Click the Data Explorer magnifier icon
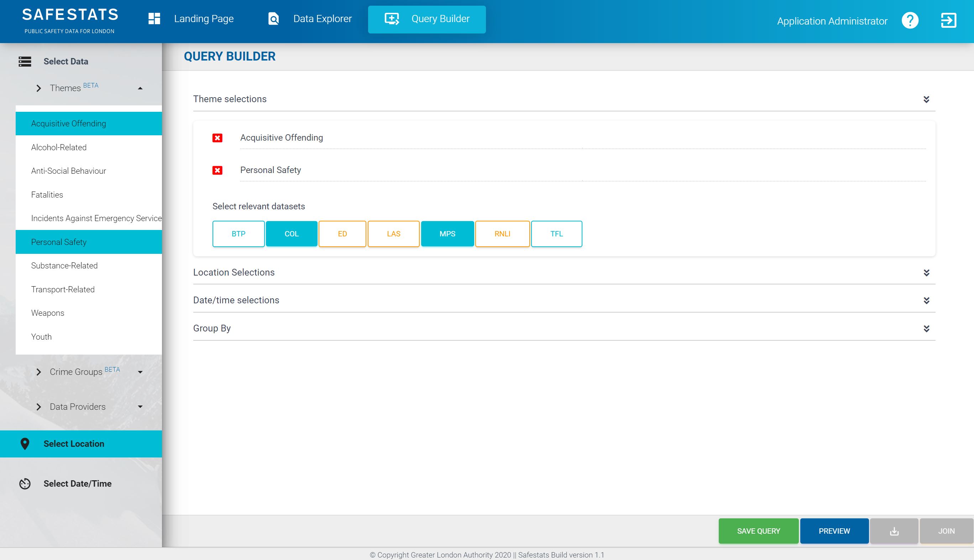 [x=273, y=19]
